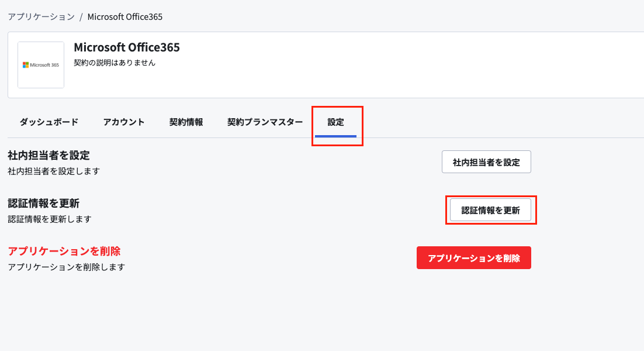Image resolution: width=644 pixels, height=351 pixels.
Task: Click the 社内担当者を設定 section heading
Action: (49, 156)
